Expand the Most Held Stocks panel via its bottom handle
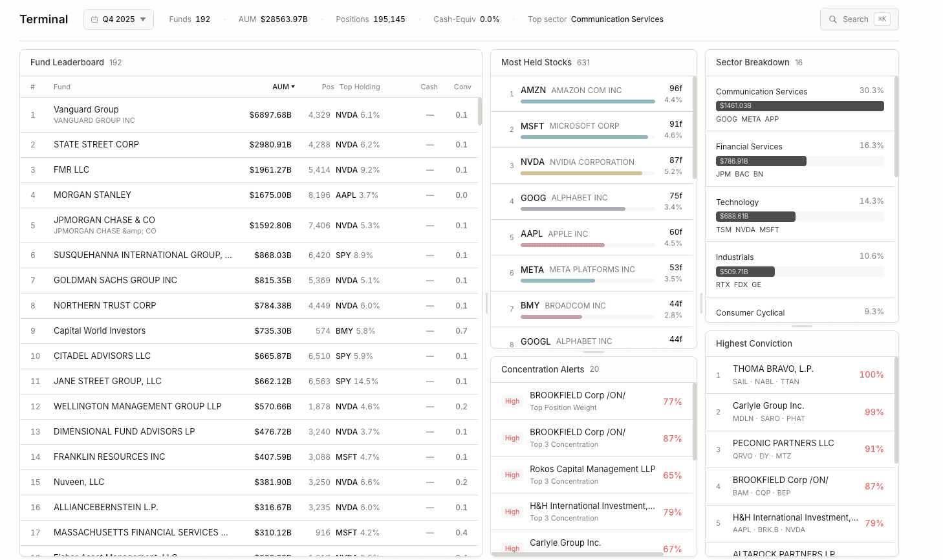 click(x=592, y=352)
